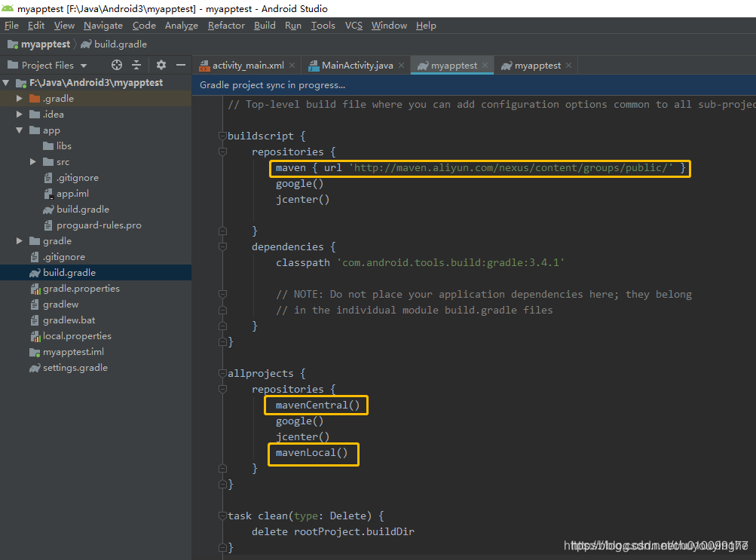Expand the gradle folder in tree
Screen dimensions: 756x560
[20, 241]
